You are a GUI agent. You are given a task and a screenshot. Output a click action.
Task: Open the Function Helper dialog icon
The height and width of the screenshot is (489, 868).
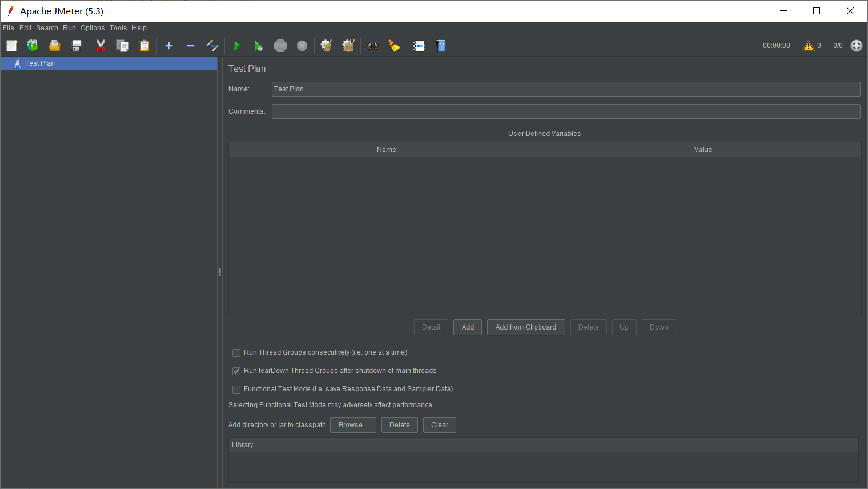click(x=419, y=46)
